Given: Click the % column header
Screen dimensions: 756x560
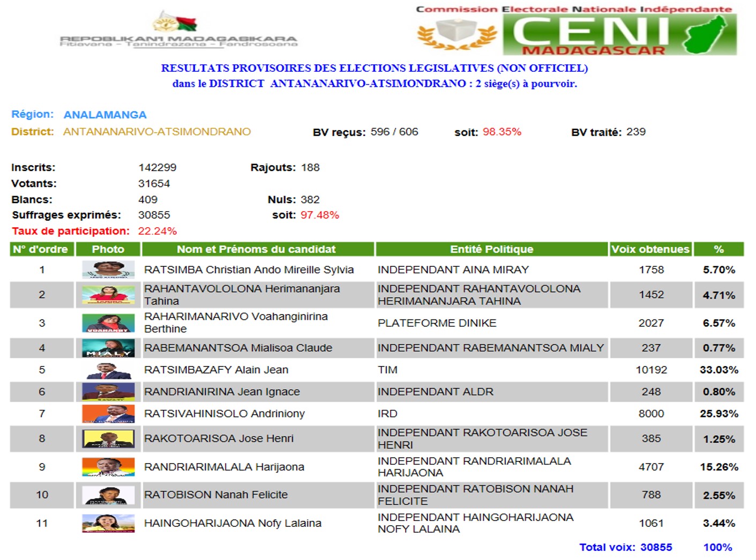Looking at the screenshot, I should pos(718,249).
